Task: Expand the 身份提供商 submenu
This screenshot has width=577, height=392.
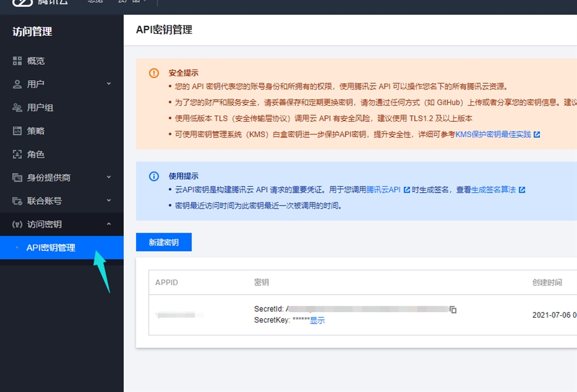Action: [108, 177]
